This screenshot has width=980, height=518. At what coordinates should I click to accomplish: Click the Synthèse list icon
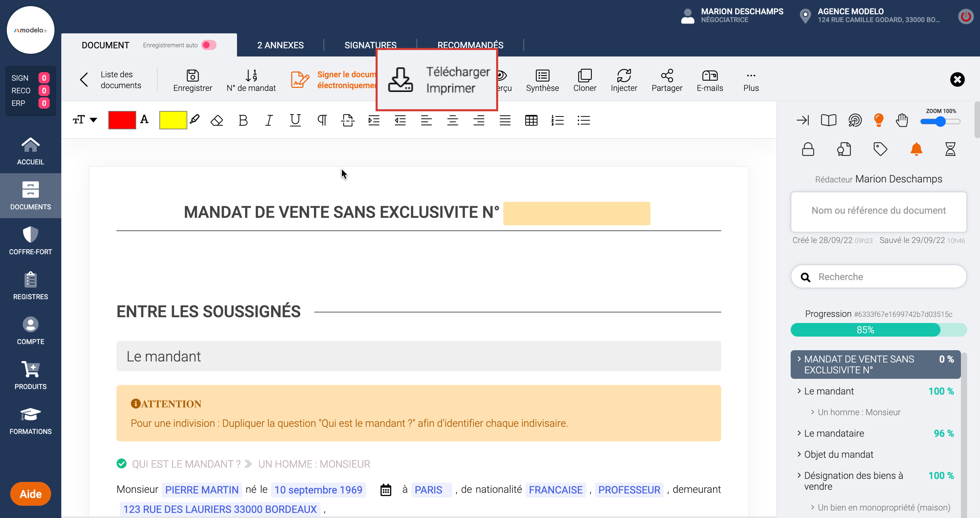click(542, 76)
